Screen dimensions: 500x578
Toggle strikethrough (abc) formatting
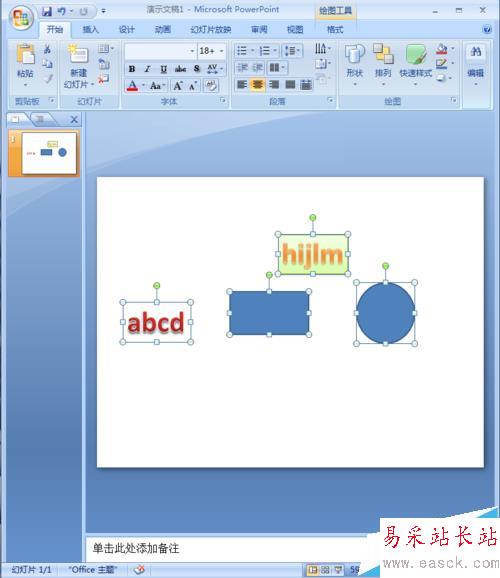(180, 69)
